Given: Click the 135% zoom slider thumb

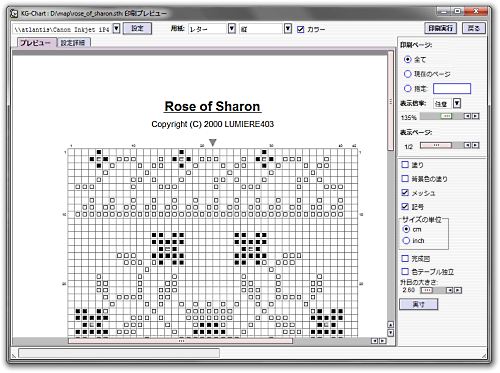Looking at the screenshot, I should click(x=446, y=116).
